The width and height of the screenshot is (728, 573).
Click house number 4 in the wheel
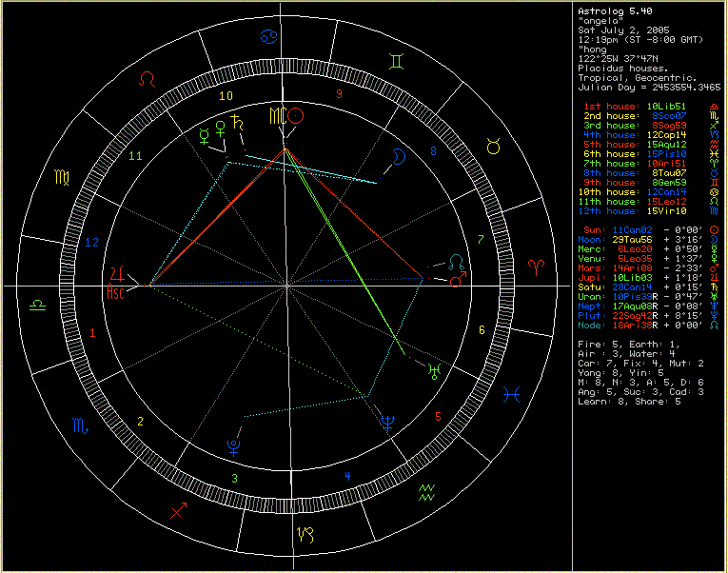[347, 476]
